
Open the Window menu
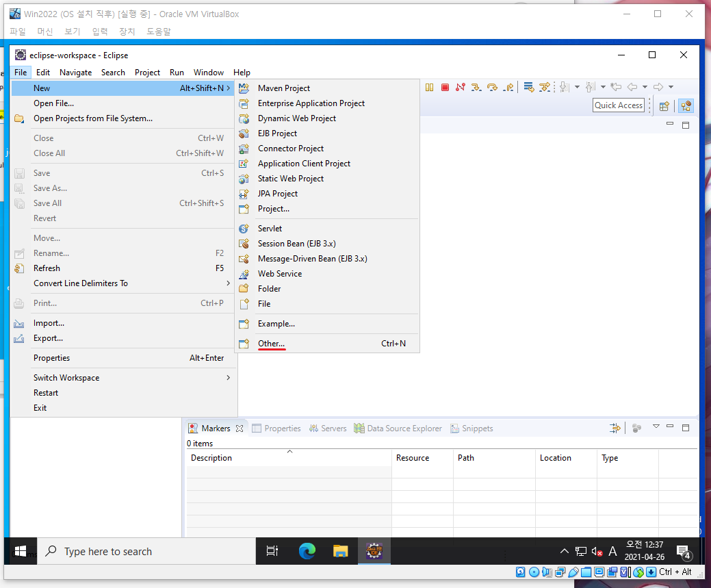coord(209,73)
